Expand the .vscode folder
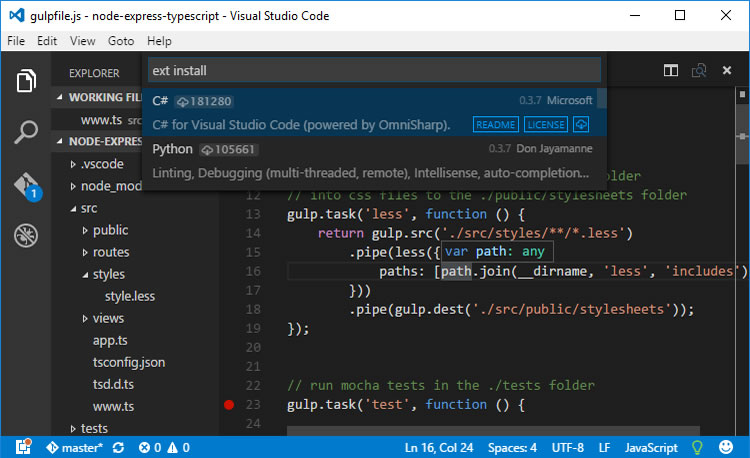 click(73, 164)
